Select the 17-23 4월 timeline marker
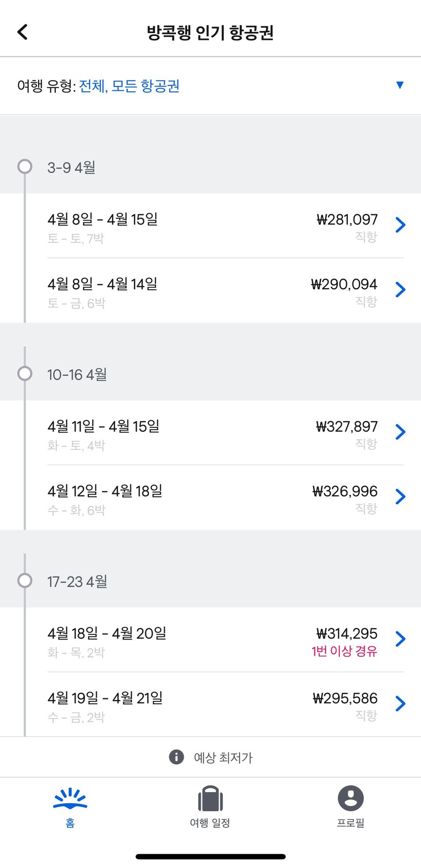 pyautogui.click(x=24, y=581)
